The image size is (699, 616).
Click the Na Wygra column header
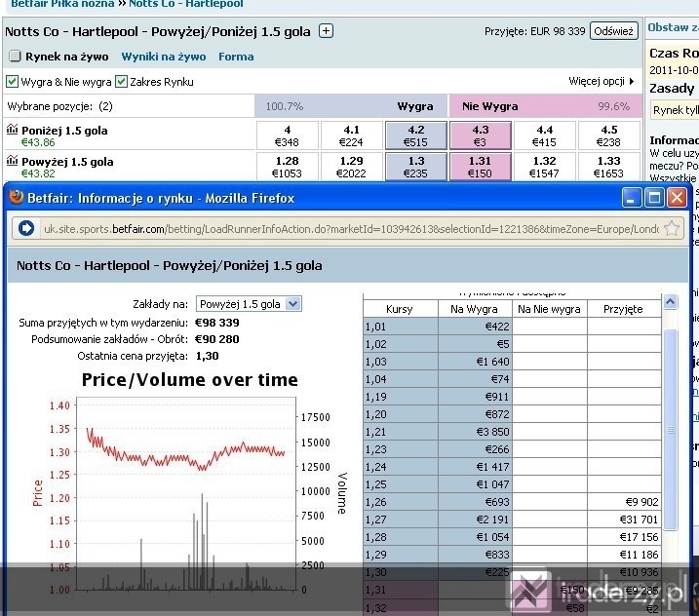(x=474, y=309)
